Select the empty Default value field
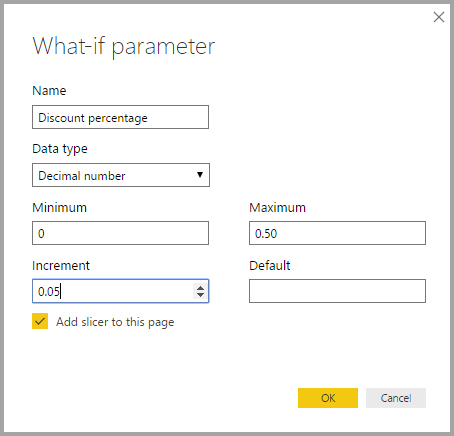This screenshot has height=436, width=454. [337, 291]
